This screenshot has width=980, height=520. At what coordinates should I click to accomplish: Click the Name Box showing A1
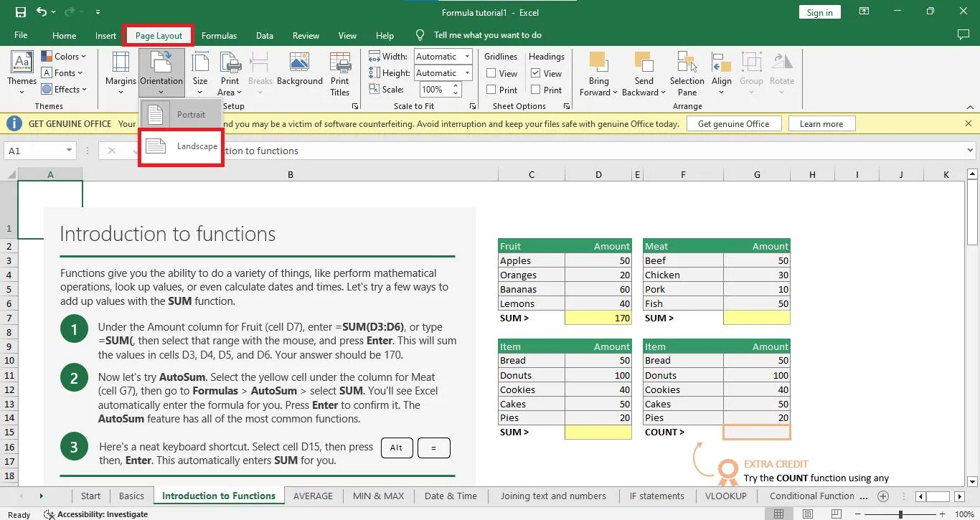click(x=34, y=151)
